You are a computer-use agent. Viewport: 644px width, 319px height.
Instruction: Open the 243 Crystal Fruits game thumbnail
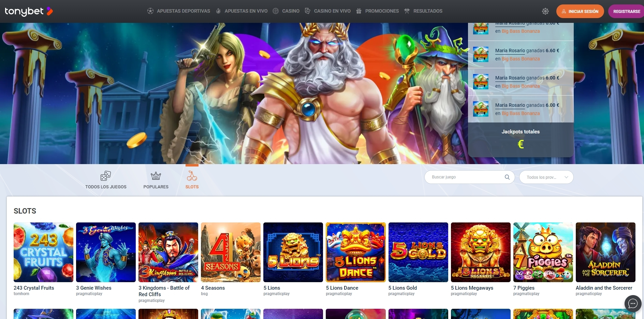[x=43, y=252]
